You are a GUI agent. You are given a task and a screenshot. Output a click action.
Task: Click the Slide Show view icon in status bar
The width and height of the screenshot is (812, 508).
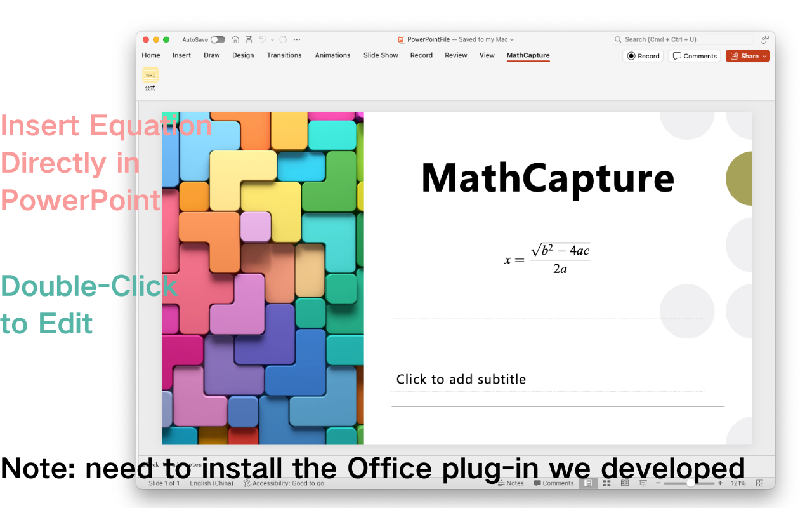click(x=642, y=483)
